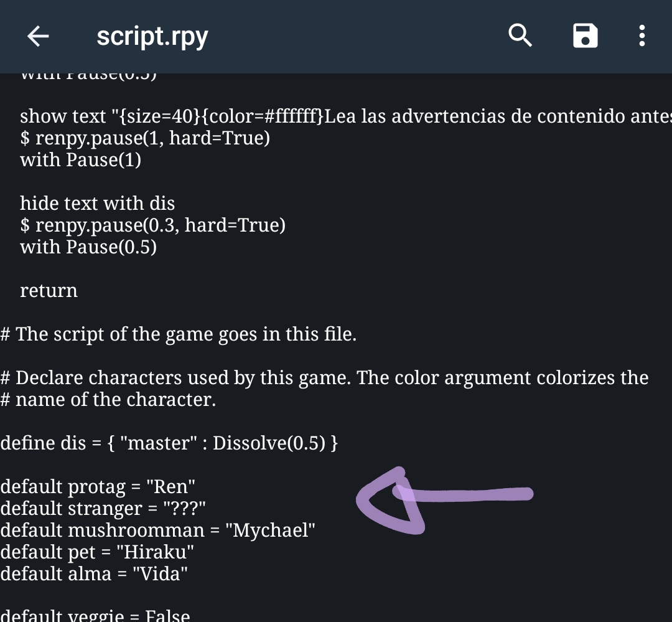Viewport: 672px width, 622px height.
Task: Open the three-dot overflow menu
Action: tap(642, 36)
